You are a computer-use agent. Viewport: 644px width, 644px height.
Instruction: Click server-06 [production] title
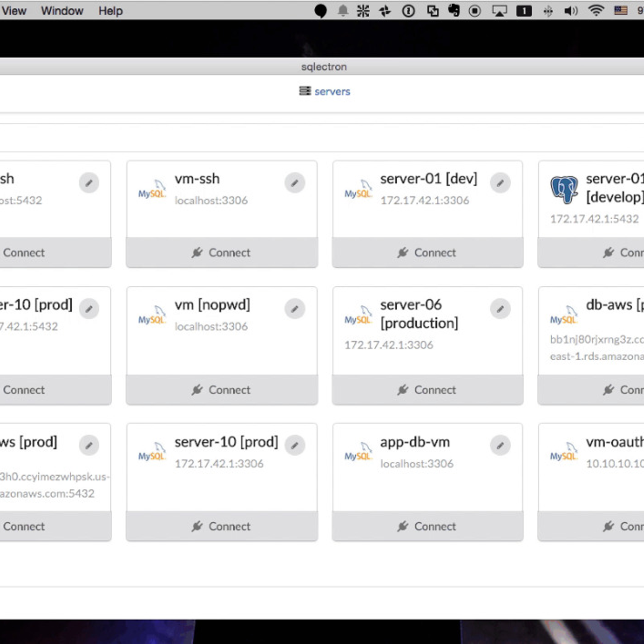[x=419, y=314]
